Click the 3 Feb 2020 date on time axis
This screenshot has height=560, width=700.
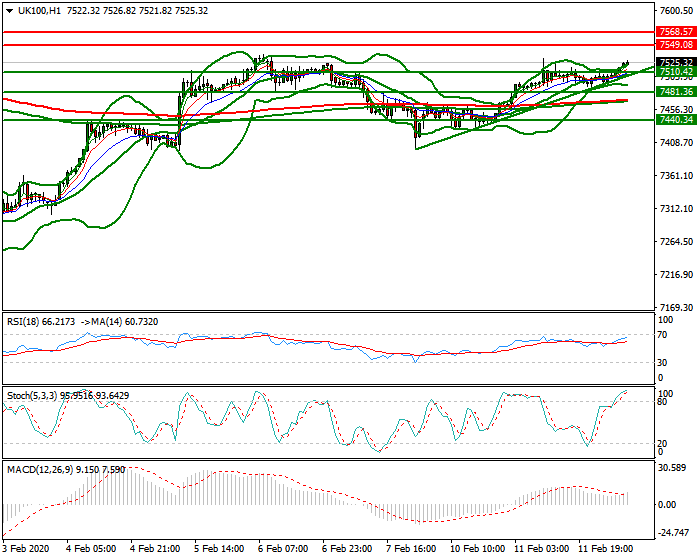pos(26,550)
